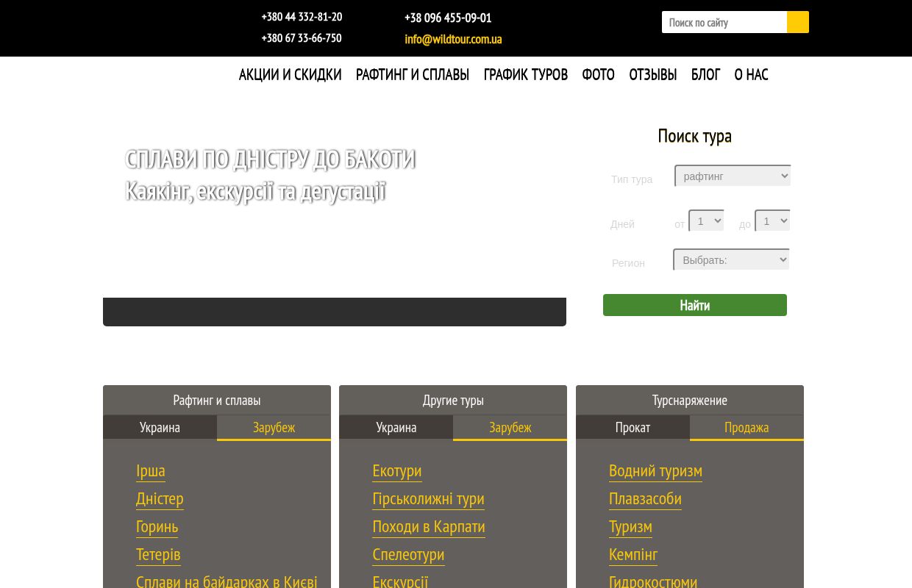Click the yellow site search button

(797, 22)
